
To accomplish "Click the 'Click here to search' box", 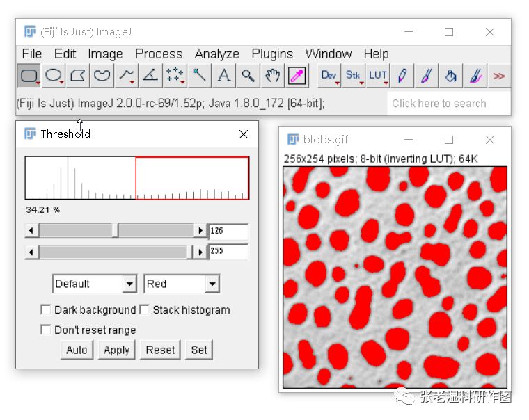I will [448, 103].
